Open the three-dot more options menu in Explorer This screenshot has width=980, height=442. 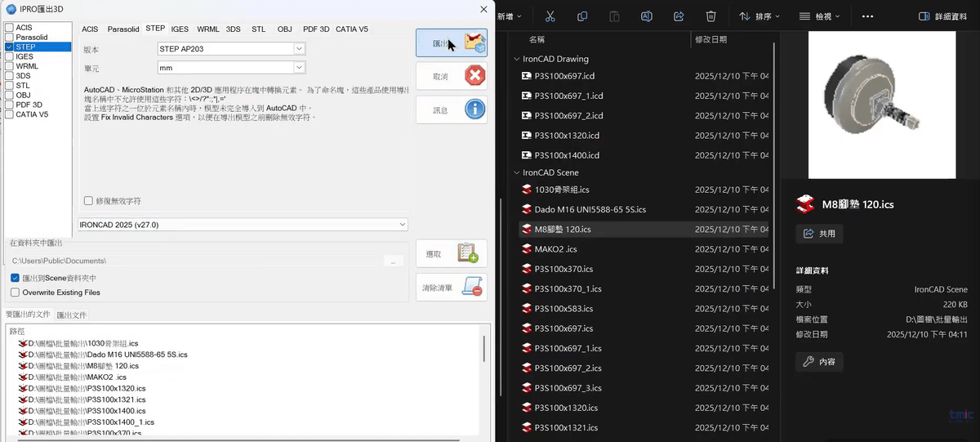tap(867, 16)
